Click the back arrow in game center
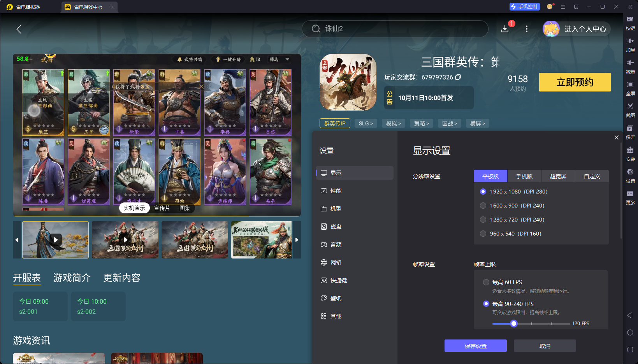The height and width of the screenshot is (364, 638). click(19, 29)
